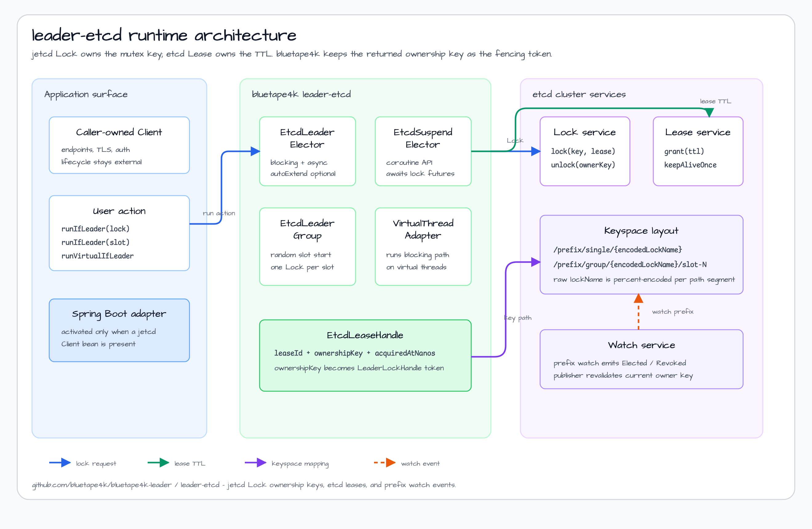Click the purple keyspace mapping legend arrow

[256, 463]
